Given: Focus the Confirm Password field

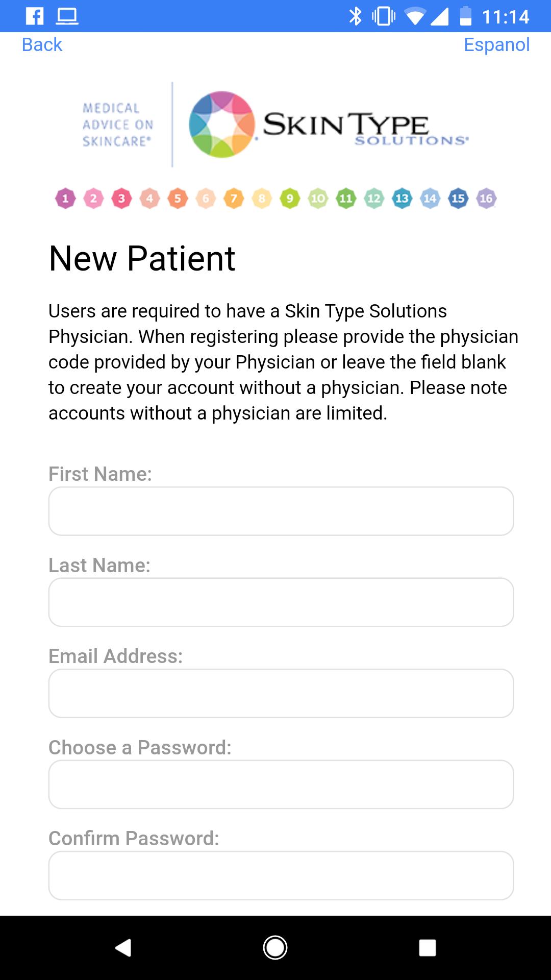Looking at the screenshot, I should tap(281, 875).
